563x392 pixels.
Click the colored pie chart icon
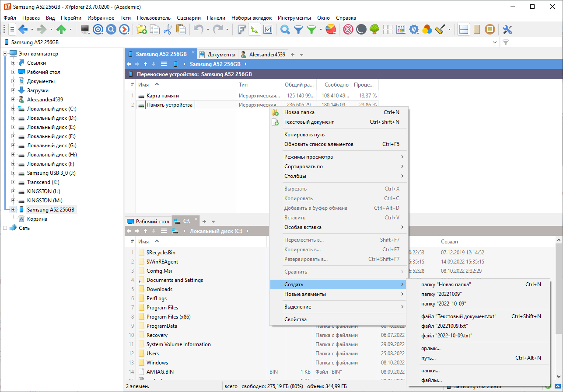point(331,29)
